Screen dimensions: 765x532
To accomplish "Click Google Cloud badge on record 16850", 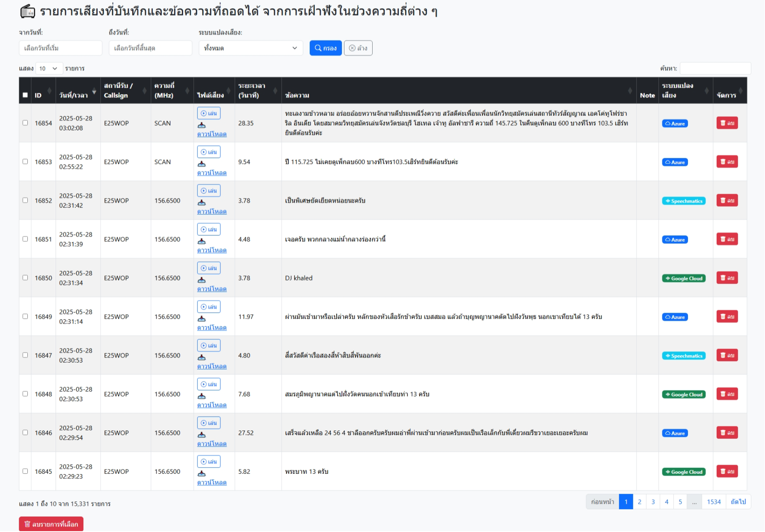I will (x=684, y=278).
